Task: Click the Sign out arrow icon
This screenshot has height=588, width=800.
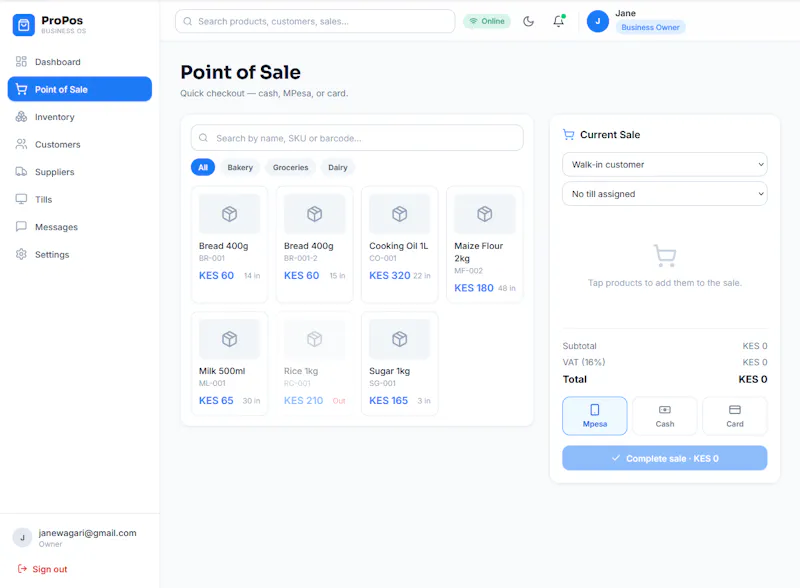Action: tap(22, 569)
